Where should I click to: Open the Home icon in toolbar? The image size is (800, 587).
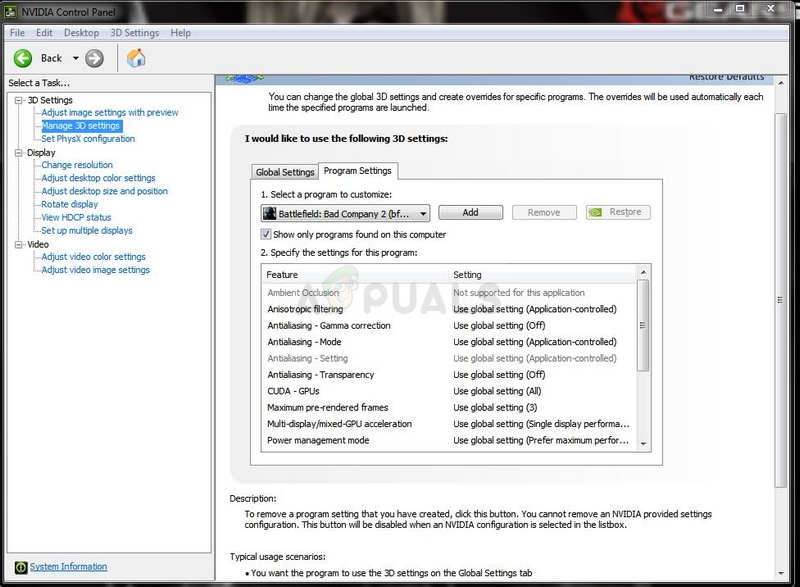[136, 58]
